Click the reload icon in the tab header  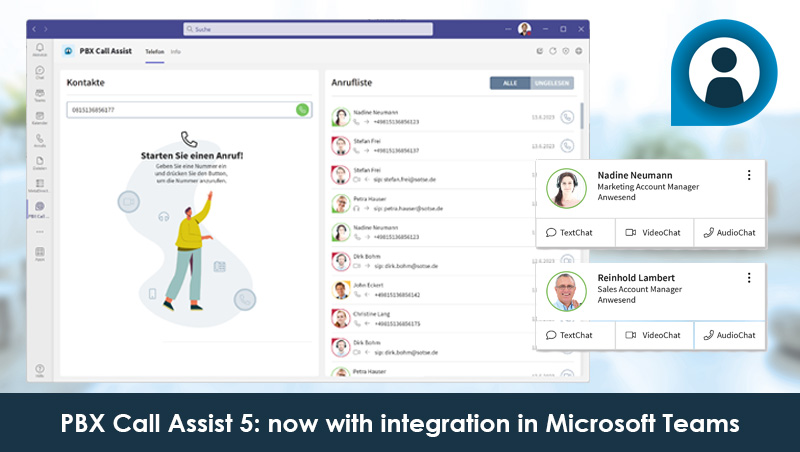(x=553, y=51)
